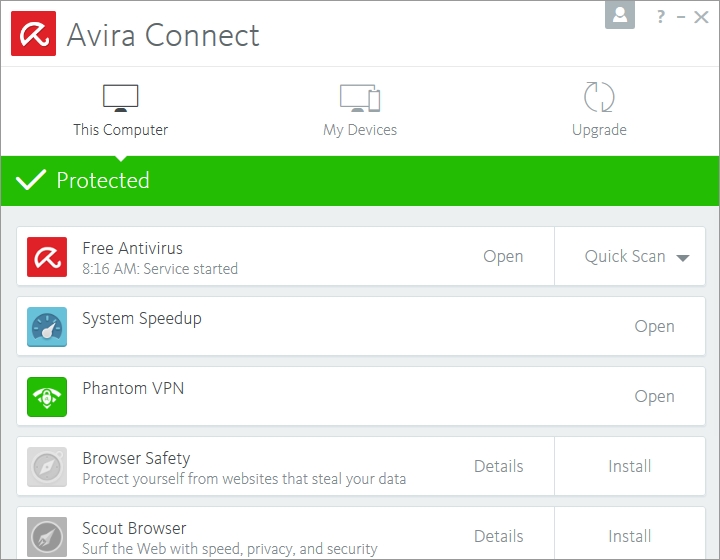
Task: Install Scout Browser
Action: 629,536
